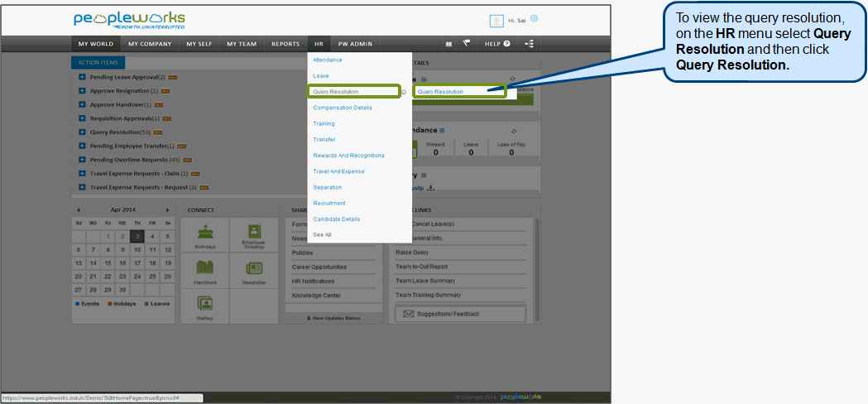Expand Pending Leave Approval item

pyautogui.click(x=82, y=77)
